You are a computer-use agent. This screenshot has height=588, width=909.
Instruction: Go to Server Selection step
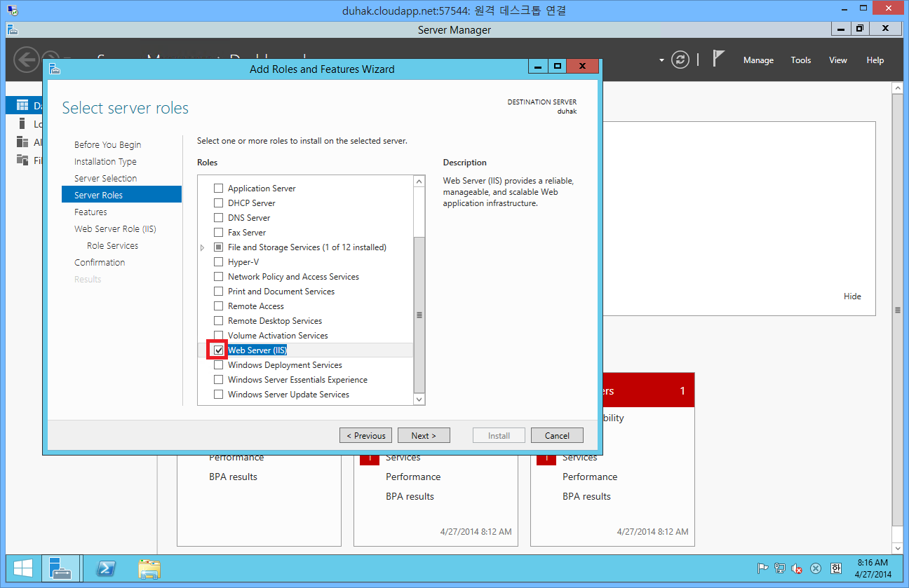[x=106, y=179]
